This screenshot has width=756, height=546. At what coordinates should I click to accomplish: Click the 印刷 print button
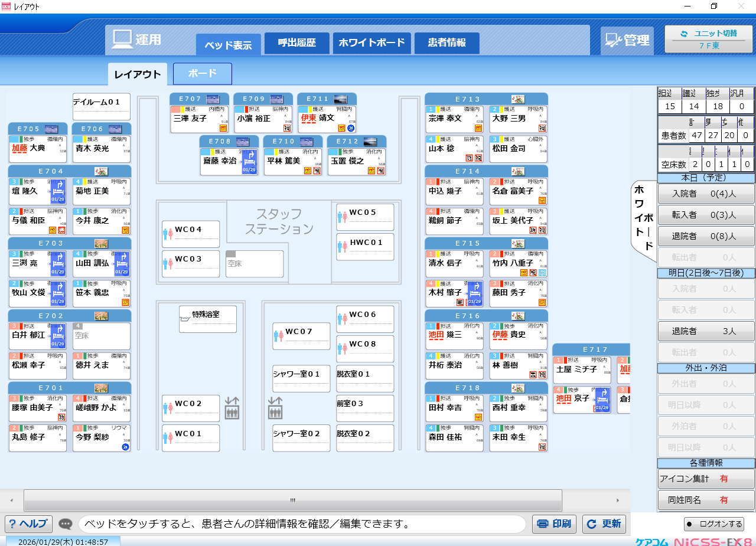[x=554, y=524]
